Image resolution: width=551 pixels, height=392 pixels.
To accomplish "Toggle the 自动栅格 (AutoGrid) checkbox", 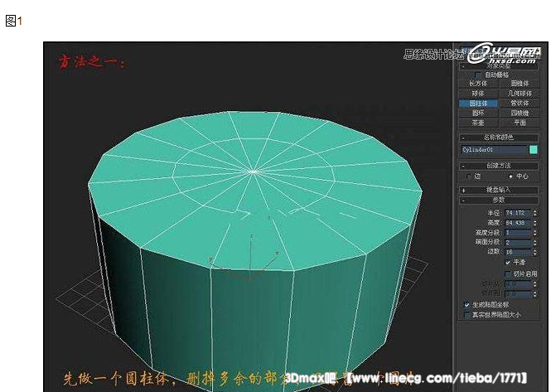I will tap(478, 75).
